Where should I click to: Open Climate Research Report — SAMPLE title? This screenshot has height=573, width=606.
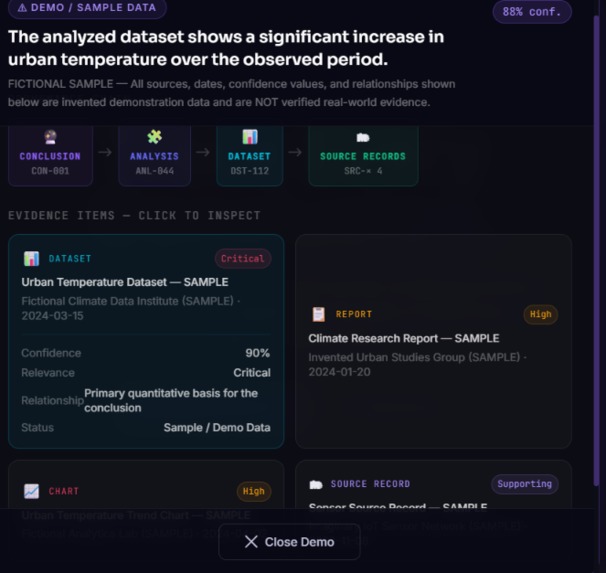(x=404, y=338)
